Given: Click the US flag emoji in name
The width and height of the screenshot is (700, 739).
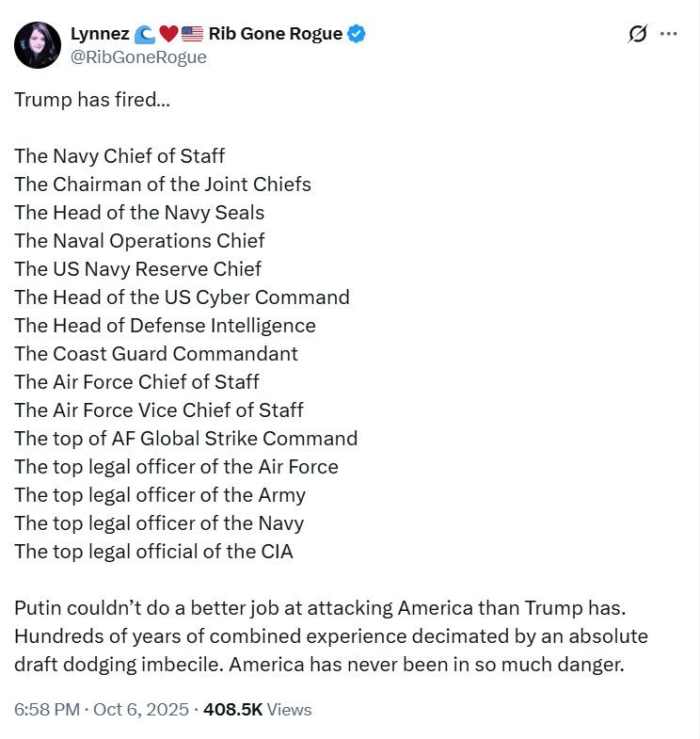Looking at the screenshot, I should pyautogui.click(x=192, y=34).
